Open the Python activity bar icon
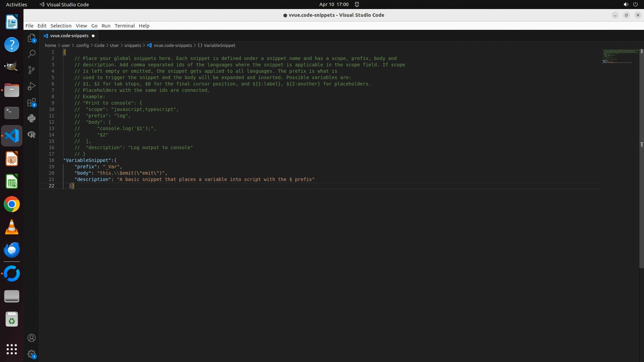The width and height of the screenshot is (644, 362). pyautogui.click(x=32, y=118)
